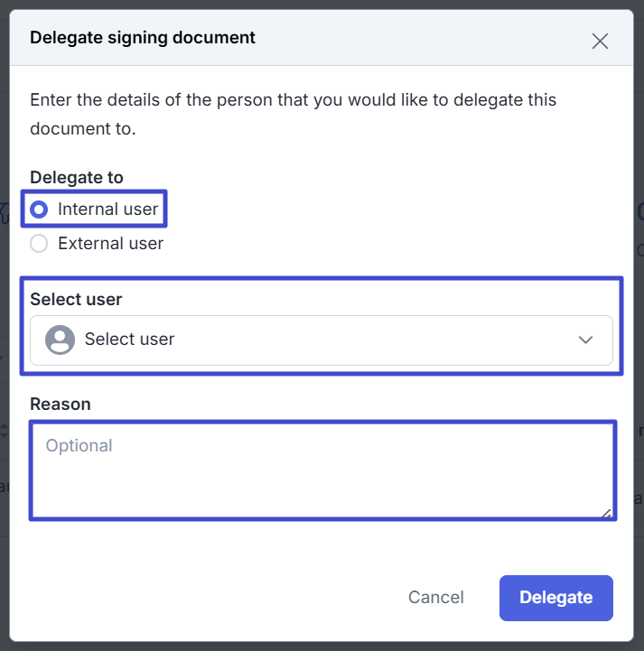Click the dialog instruction description text
The height and width of the screenshot is (651, 644).
click(x=293, y=114)
